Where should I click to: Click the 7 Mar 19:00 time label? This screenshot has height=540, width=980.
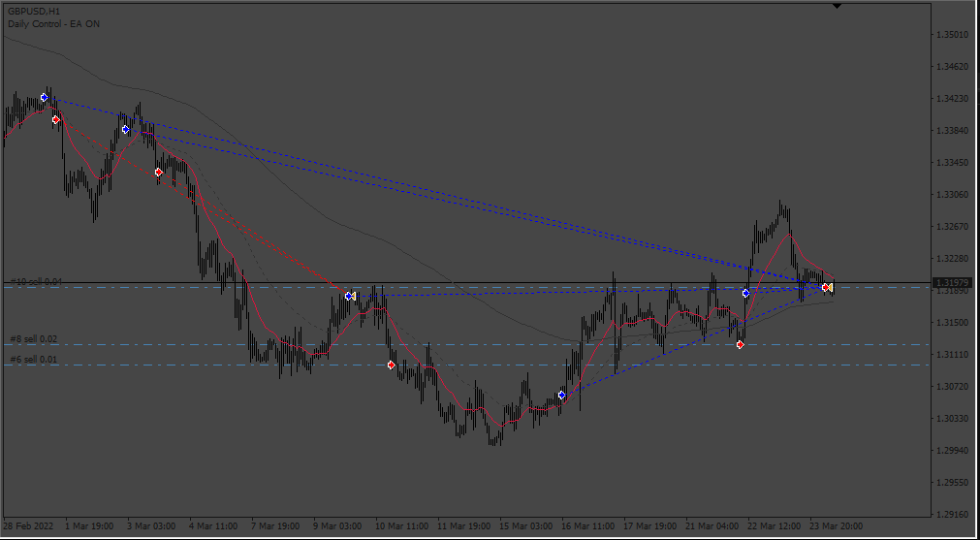point(275,526)
